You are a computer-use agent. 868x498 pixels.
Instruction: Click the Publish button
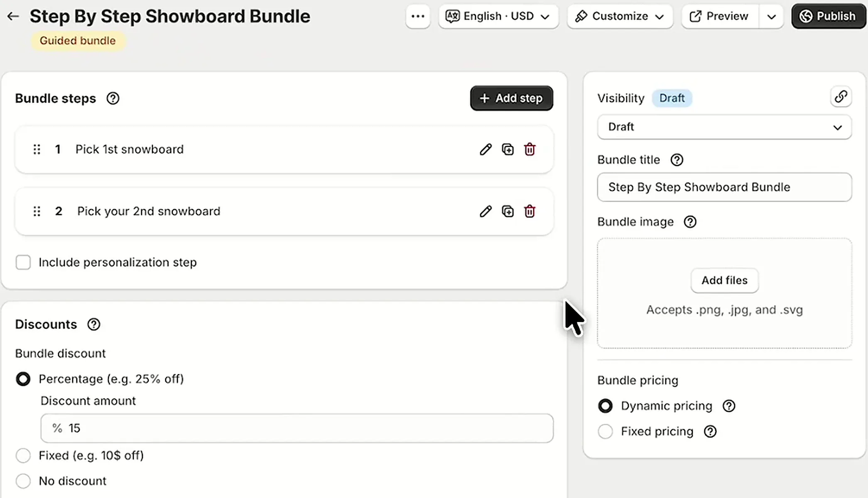pos(829,16)
